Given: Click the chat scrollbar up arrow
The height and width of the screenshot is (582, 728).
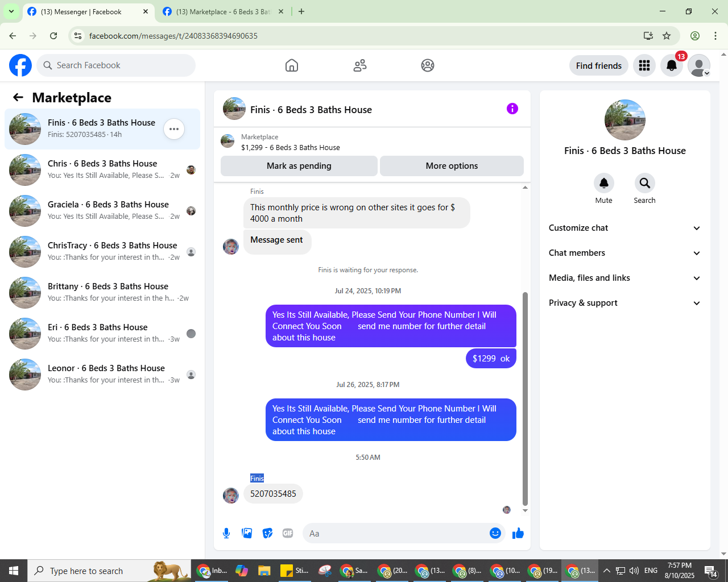Looking at the screenshot, I should [x=525, y=188].
